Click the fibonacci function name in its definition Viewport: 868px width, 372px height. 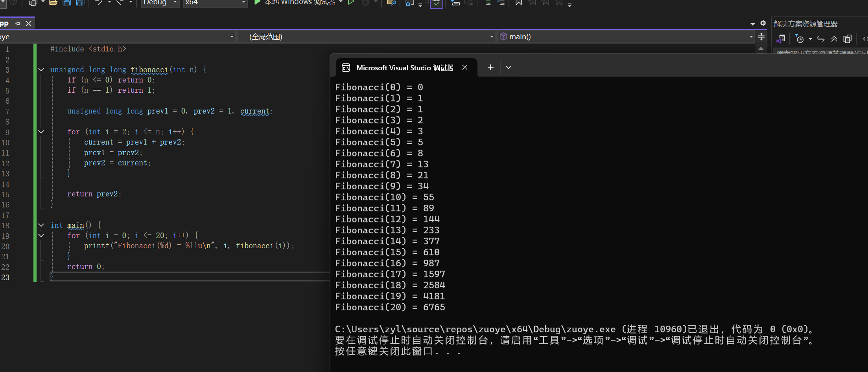[149, 70]
